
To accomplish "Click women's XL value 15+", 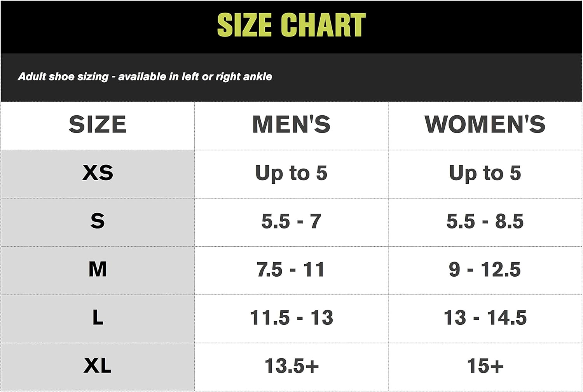I will click(x=485, y=366).
